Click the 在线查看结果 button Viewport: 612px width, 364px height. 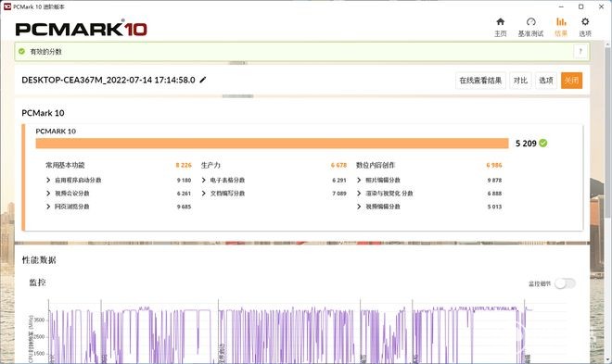click(x=480, y=81)
